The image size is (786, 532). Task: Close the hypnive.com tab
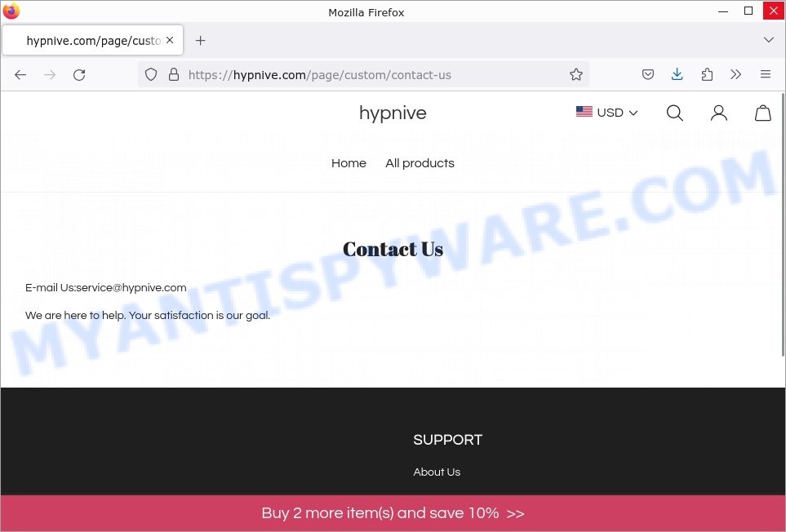click(x=170, y=40)
